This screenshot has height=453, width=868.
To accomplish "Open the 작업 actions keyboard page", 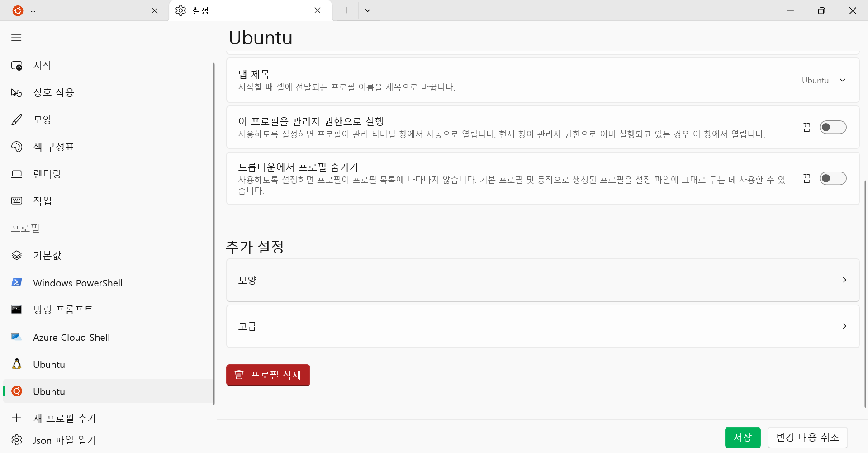I will tap(108, 201).
